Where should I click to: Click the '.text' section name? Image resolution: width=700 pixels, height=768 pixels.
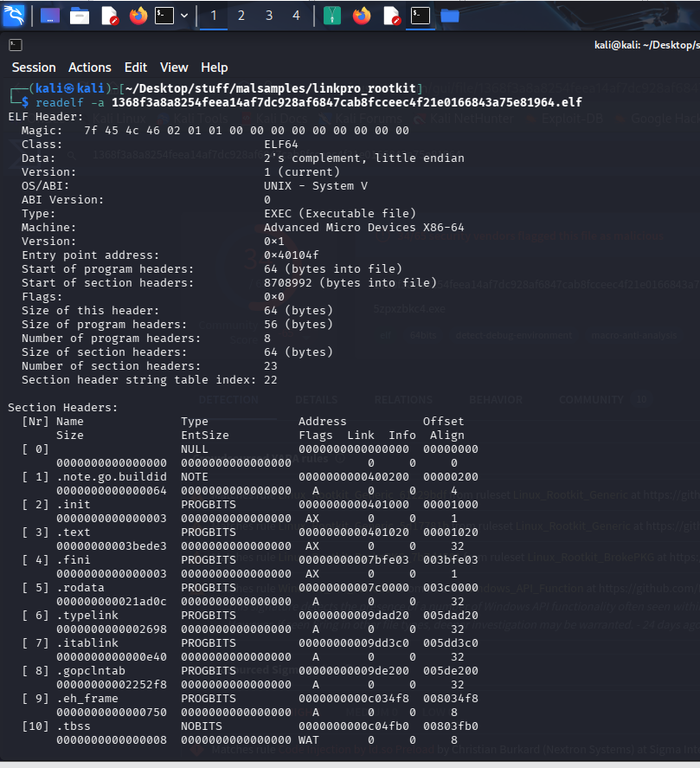[74, 532]
